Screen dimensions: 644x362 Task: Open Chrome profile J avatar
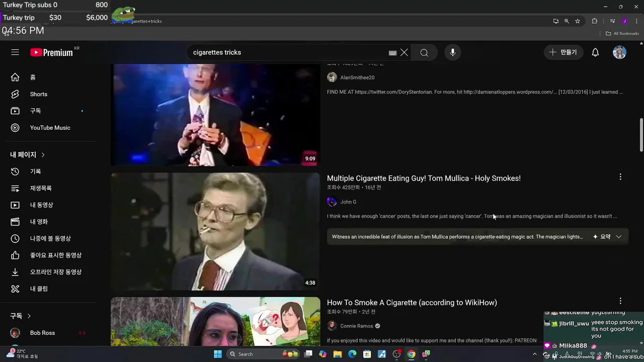pos(624,21)
